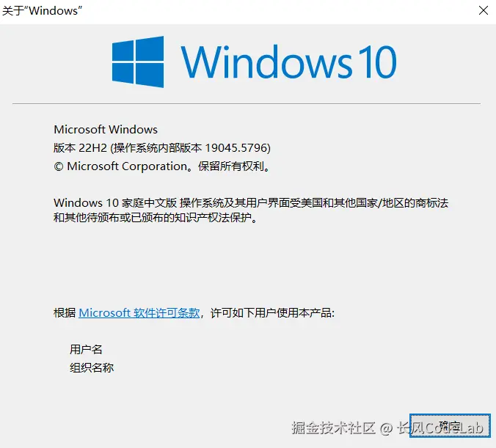
Task: Click the Microsoft Windows heading line
Action: click(106, 129)
